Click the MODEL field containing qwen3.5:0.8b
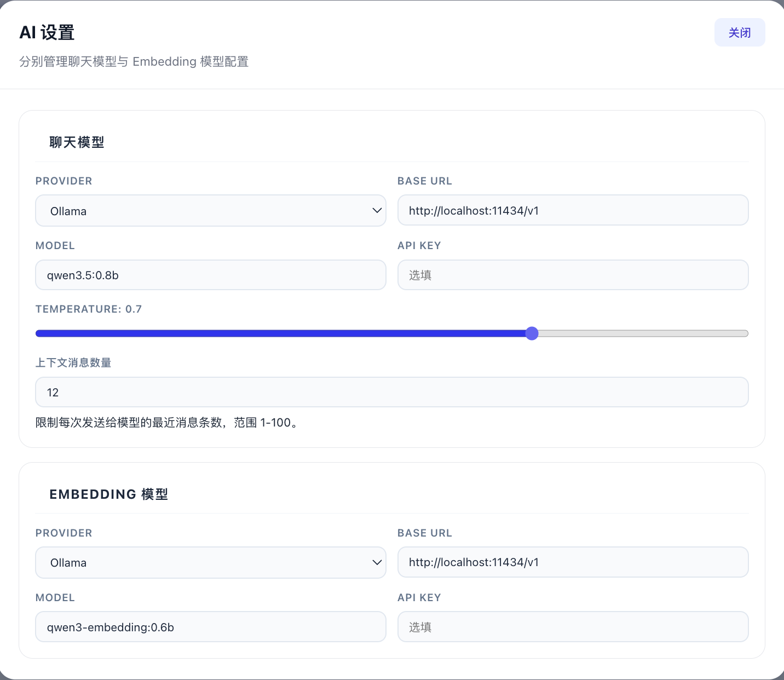 (x=211, y=275)
